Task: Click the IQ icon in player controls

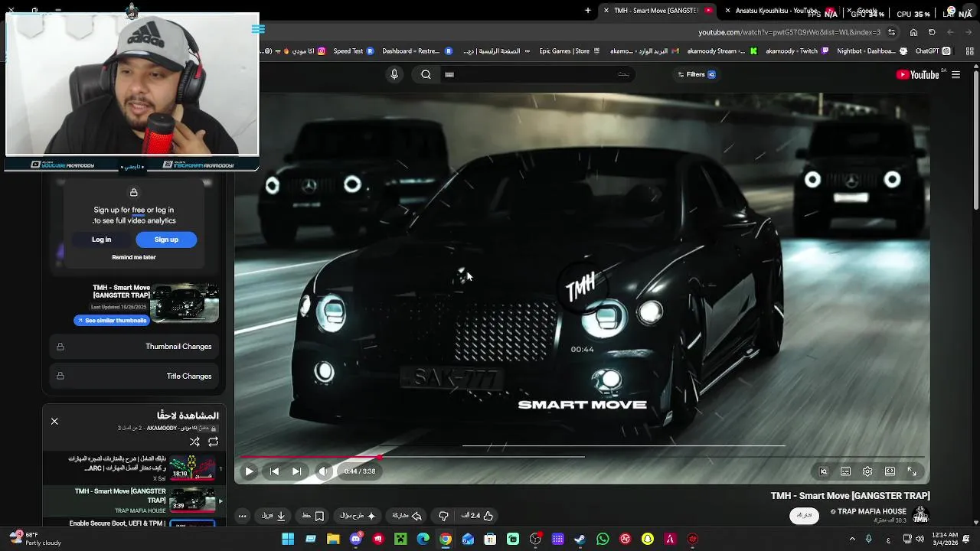Action: coord(823,471)
